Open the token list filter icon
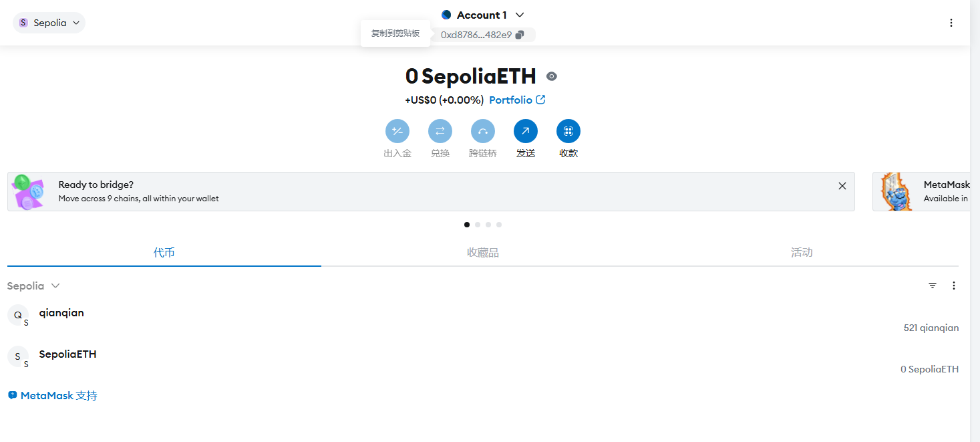Image resolution: width=980 pixels, height=442 pixels. point(933,286)
